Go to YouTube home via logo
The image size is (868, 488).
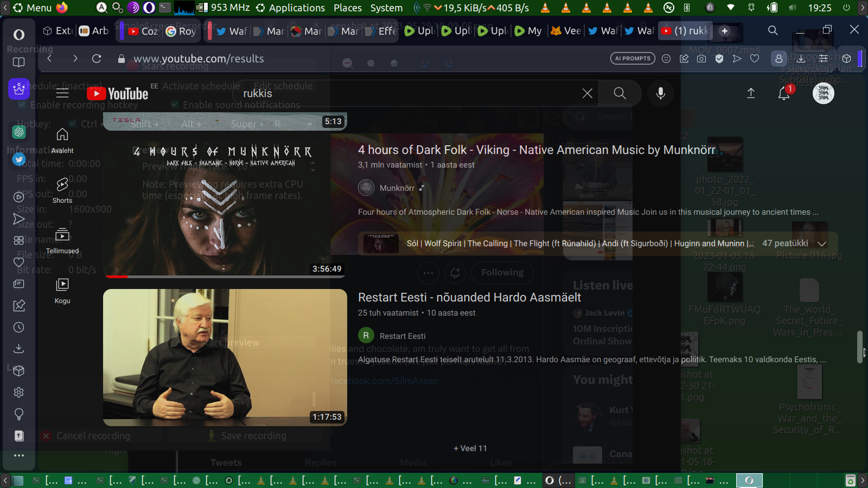118,94
